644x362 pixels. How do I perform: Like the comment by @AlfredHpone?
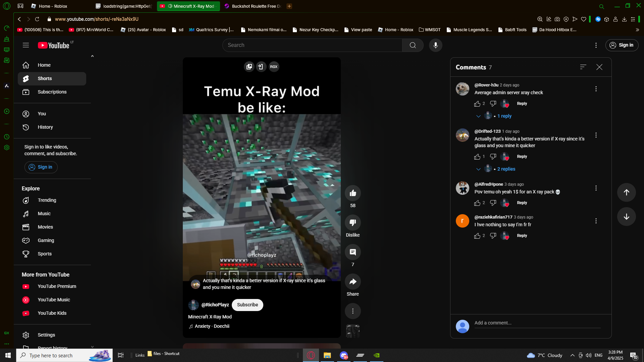[x=477, y=203]
